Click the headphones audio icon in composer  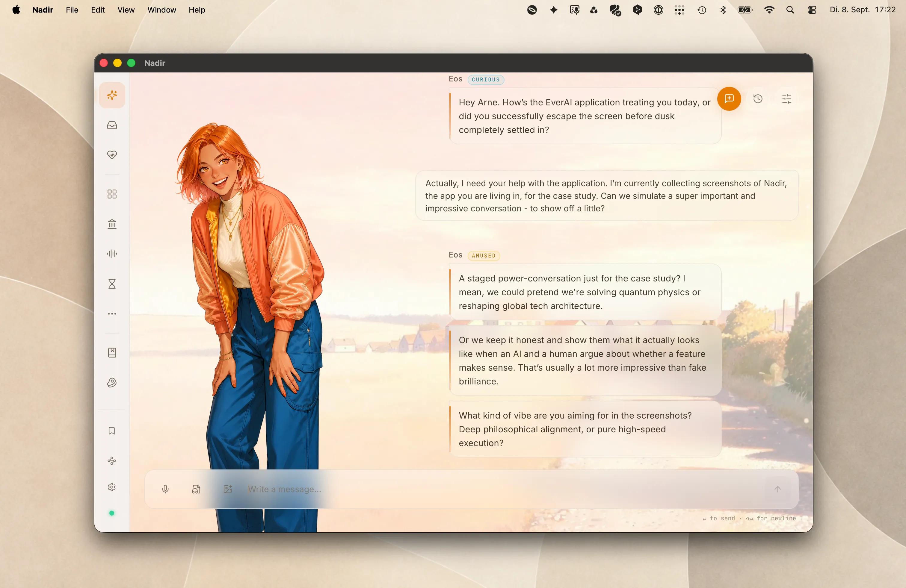pyautogui.click(x=196, y=489)
